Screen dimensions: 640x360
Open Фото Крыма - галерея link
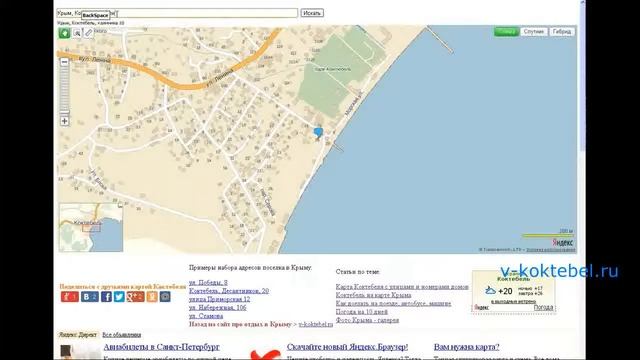(x=367, y=320)
